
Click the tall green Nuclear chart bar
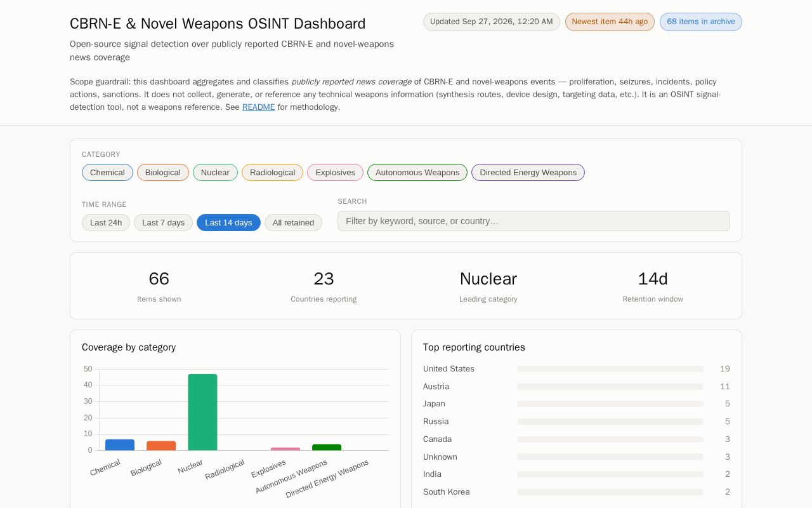pyautogui.click(x=202, y=412)
